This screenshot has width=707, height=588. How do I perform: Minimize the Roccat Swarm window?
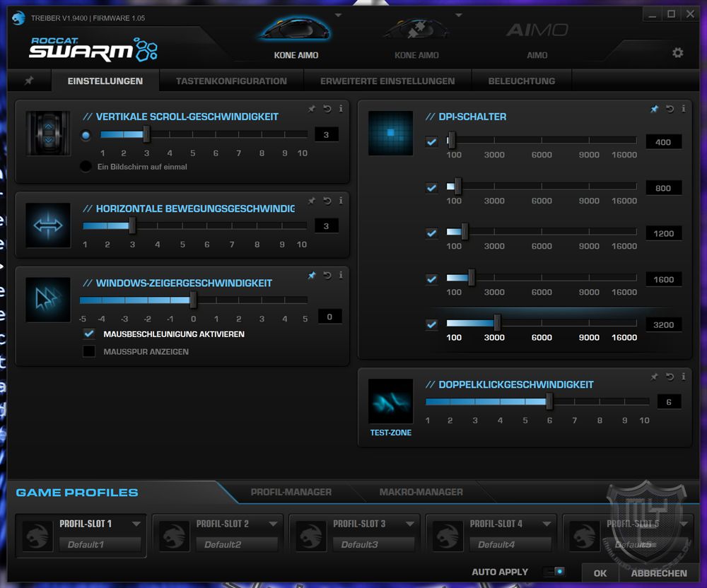pos(652,15)
